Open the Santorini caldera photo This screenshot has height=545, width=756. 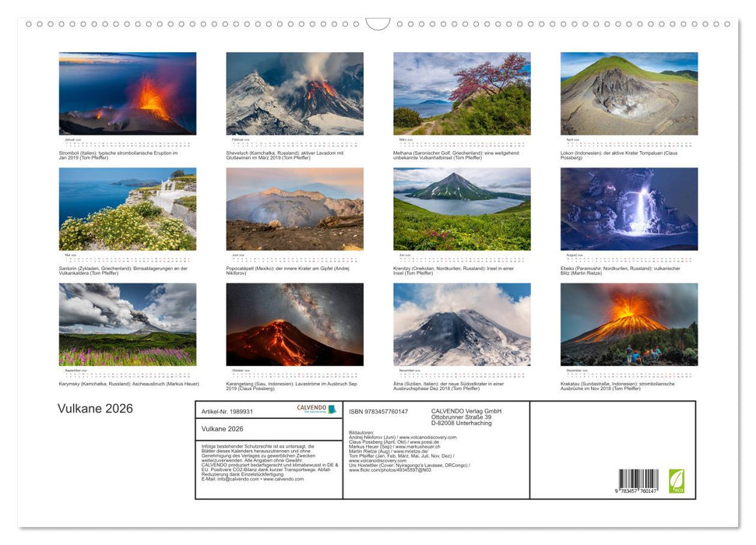[128, 209]
